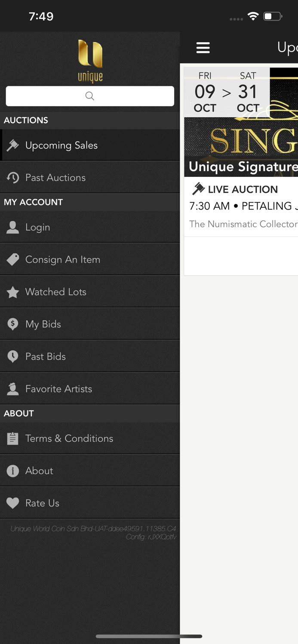This screenshot has width=298, height=644.
Task: View Terms & Conditions
Action: point(69,438)
